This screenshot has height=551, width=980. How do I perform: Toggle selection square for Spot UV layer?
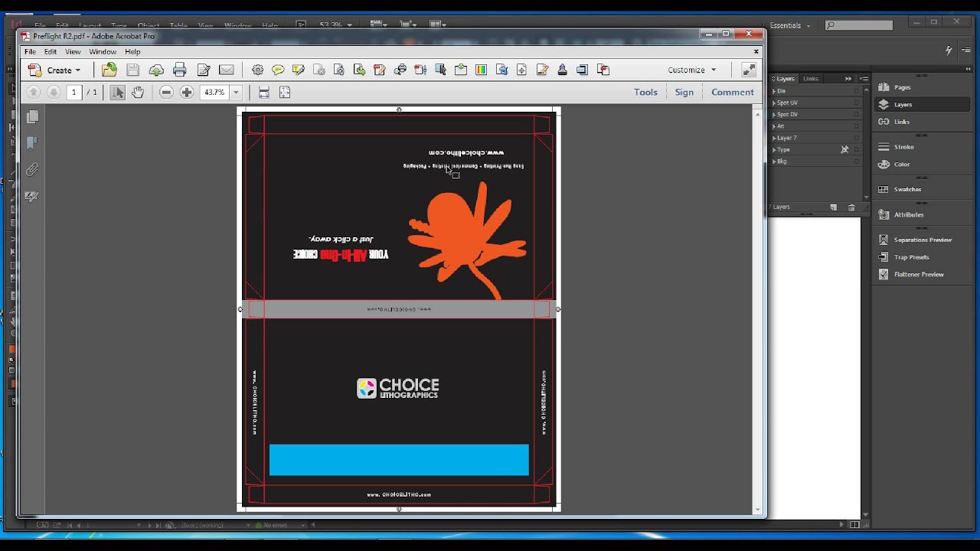coord(857,103)
